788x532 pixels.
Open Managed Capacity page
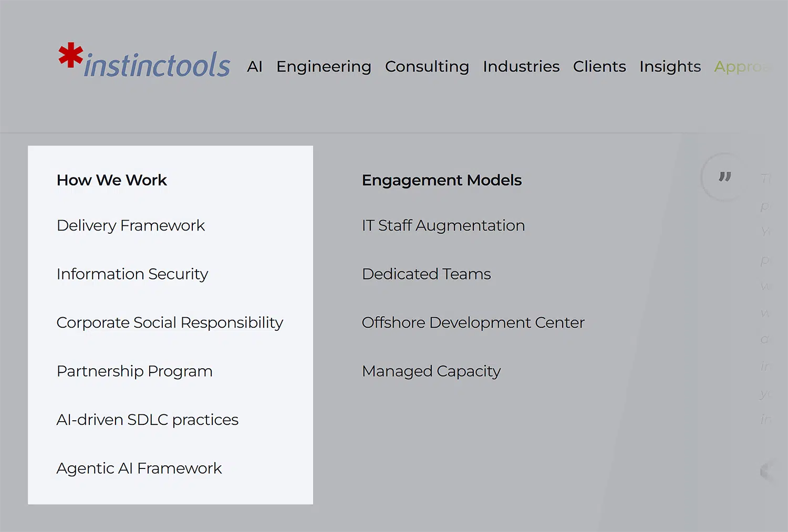pyautogui.click(x=431, y=371)
